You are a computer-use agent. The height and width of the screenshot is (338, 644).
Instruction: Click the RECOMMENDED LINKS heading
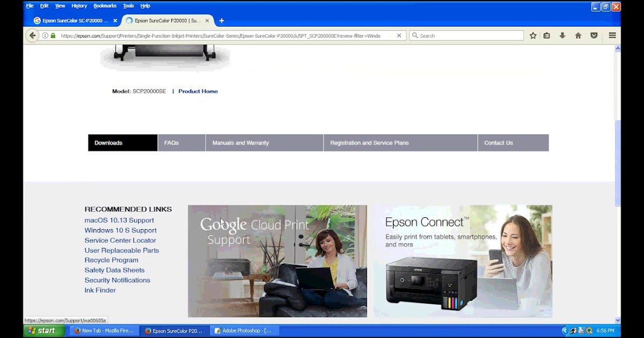tap(128, 209)
